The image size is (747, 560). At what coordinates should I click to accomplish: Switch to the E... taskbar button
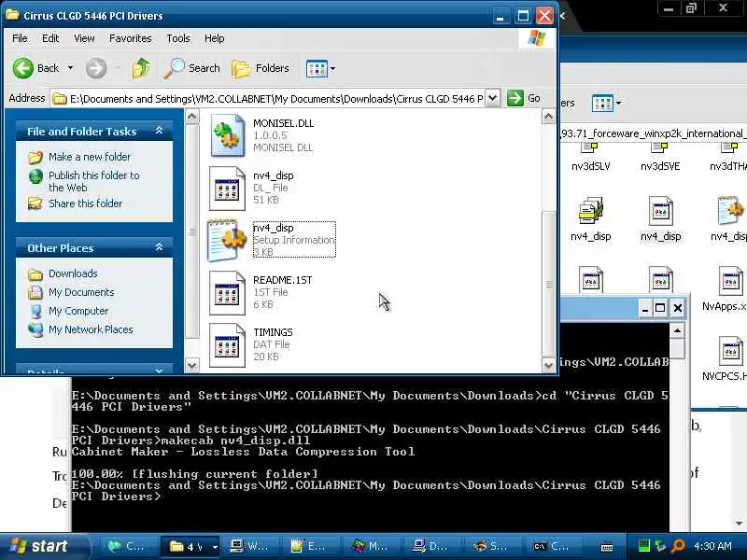tap(310, 547)
